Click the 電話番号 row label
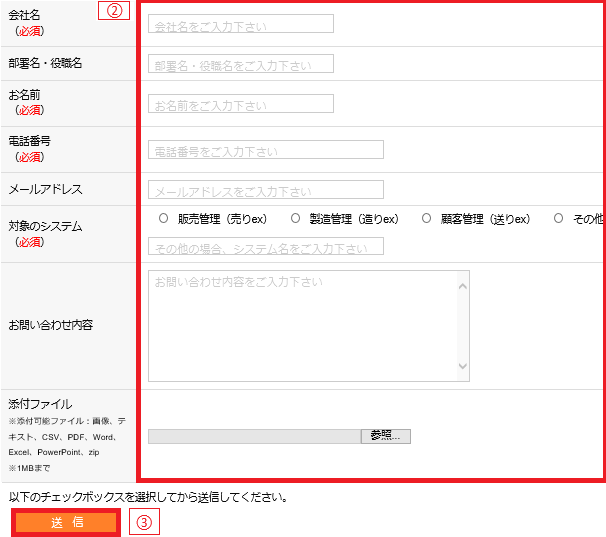The width and height of the screenshot is (606, 537). tap(29, 141)
